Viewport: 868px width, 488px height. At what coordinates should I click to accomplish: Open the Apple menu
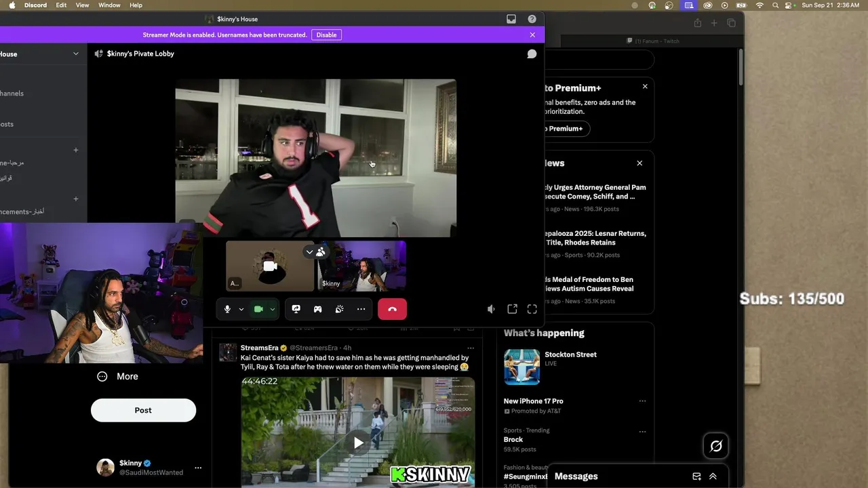click(x=12, y=5)
